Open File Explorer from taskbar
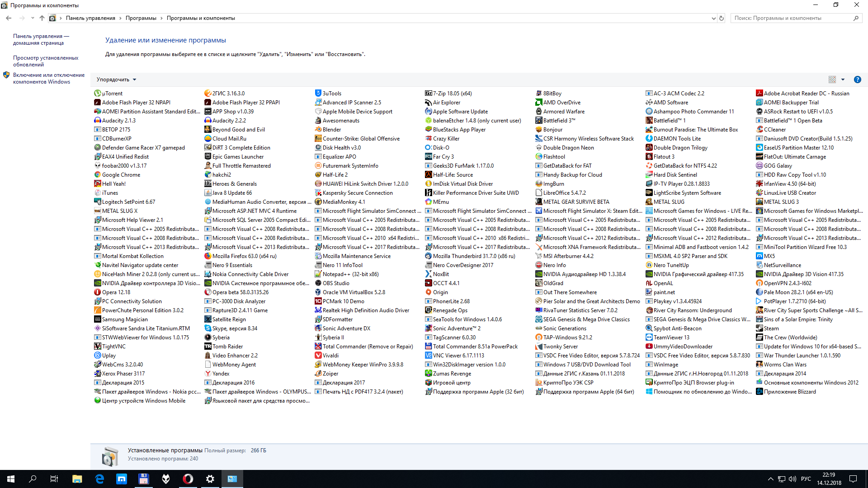The width and height of the screenshot is (868, 488). [x=77, y=479]
